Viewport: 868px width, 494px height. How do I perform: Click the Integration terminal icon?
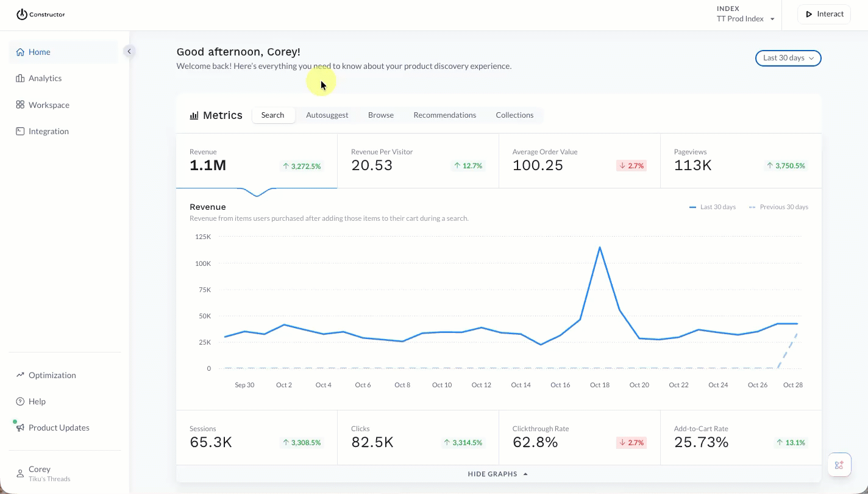[x=20, y=131]
